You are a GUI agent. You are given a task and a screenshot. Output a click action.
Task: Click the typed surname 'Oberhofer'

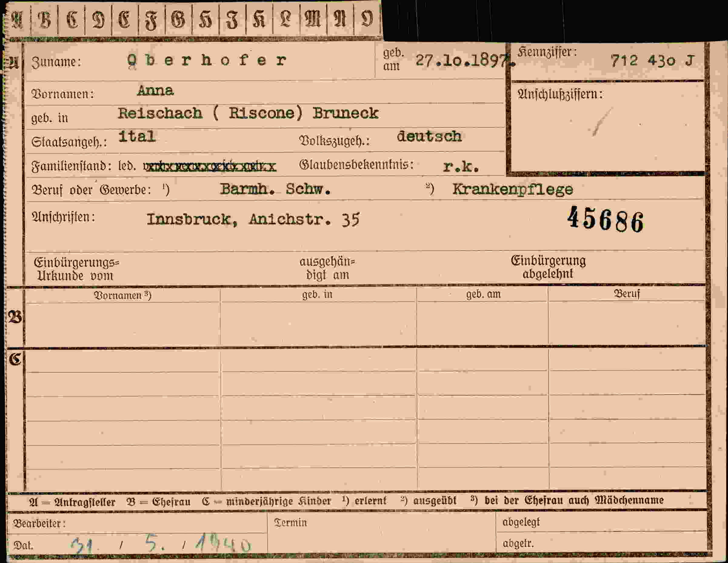pos(207,61)
